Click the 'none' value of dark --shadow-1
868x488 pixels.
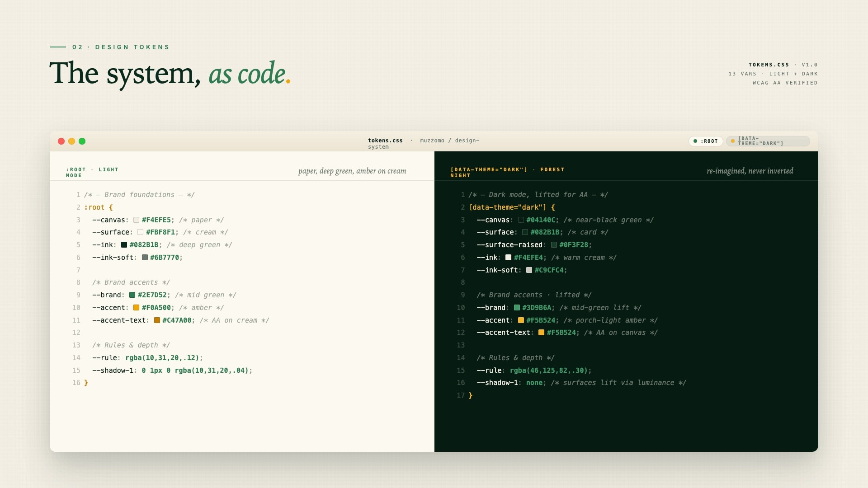click(x=534, y=383)
